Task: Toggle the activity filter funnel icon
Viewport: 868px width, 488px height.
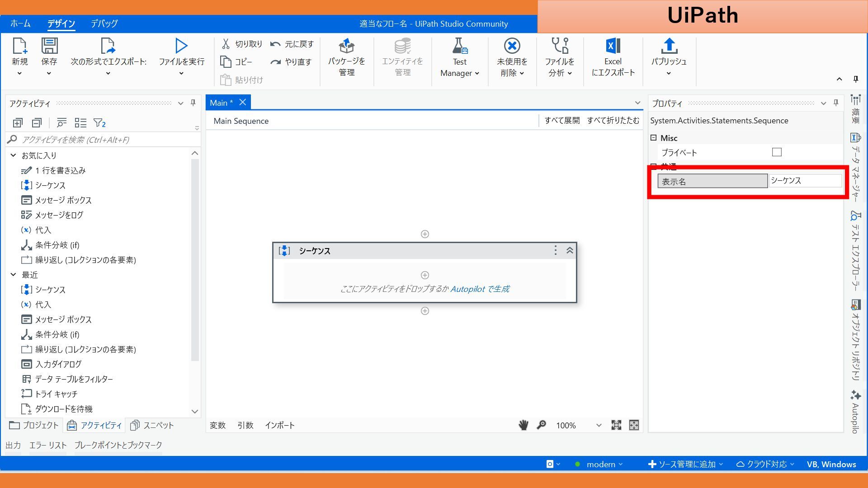Action: [x=99, y=123]
